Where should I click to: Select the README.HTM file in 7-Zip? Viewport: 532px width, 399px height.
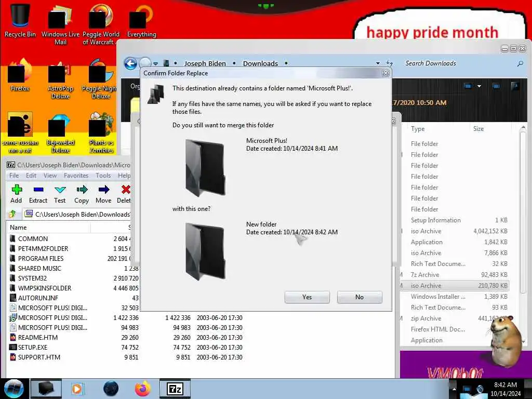point(37,338)
